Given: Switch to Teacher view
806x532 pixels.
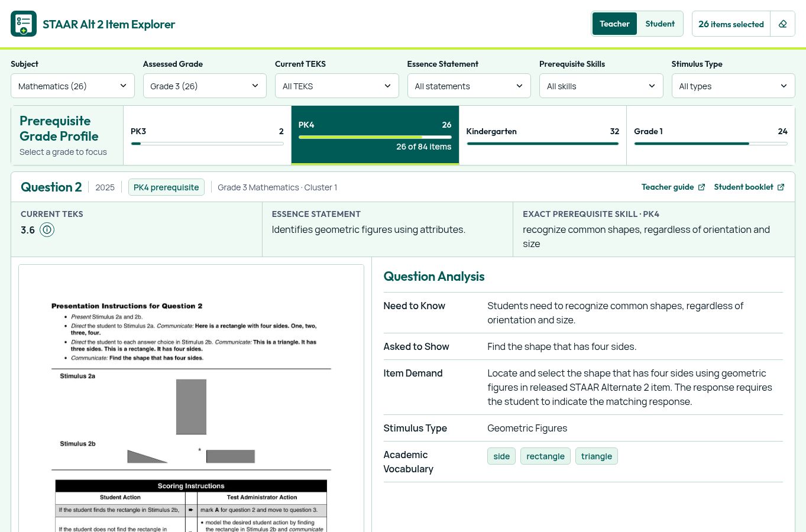Looking at the screenshot, I should point(614,24).
